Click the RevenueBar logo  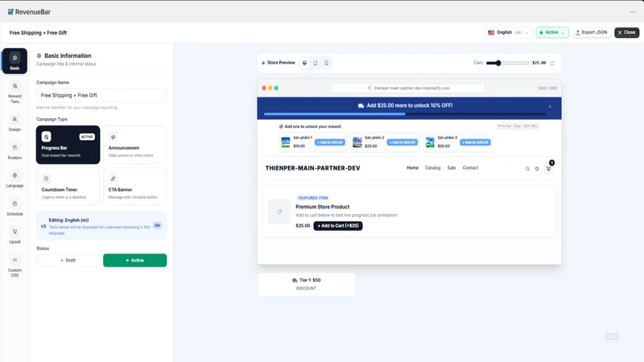(29, 12)
